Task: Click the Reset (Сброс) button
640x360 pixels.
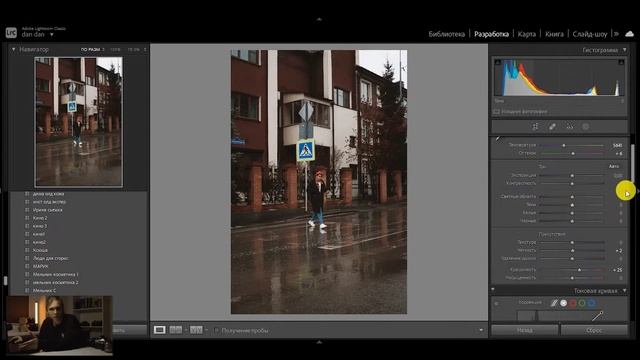Action: click(594, 330)
